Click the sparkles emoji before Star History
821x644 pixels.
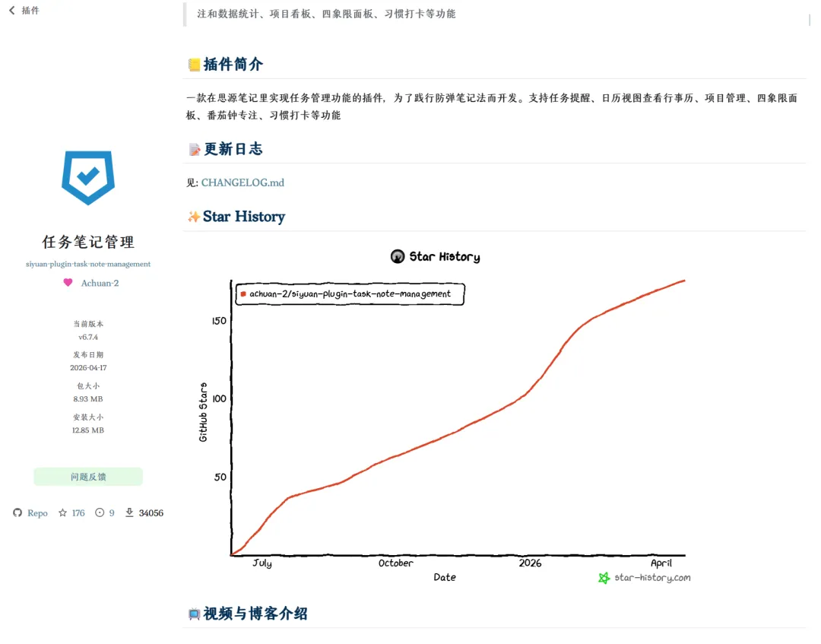[195, 217]
